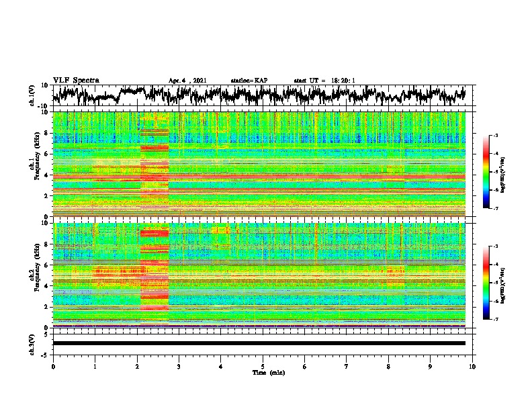Click time axis tick label "3"

click(179, 367)
